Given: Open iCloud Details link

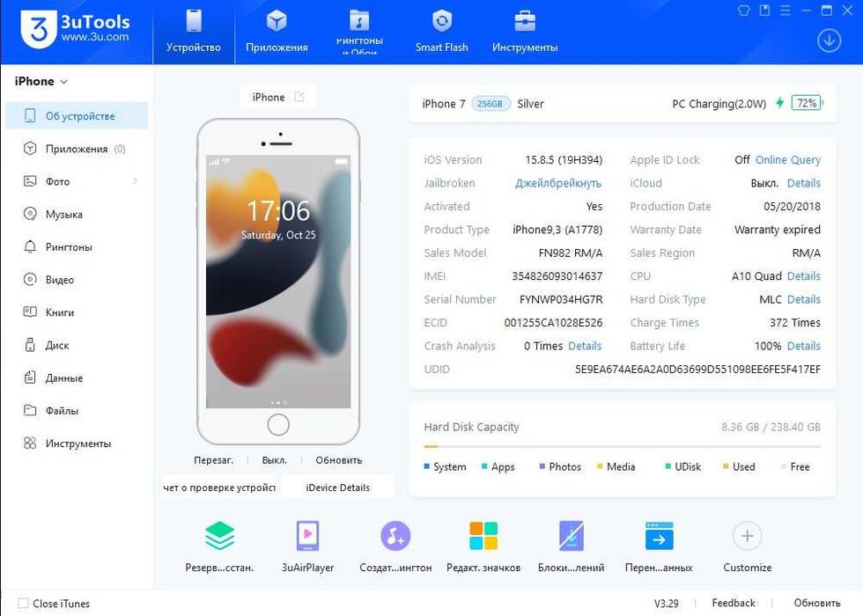Looking at the screenshot, I should [x=803, y=183].
